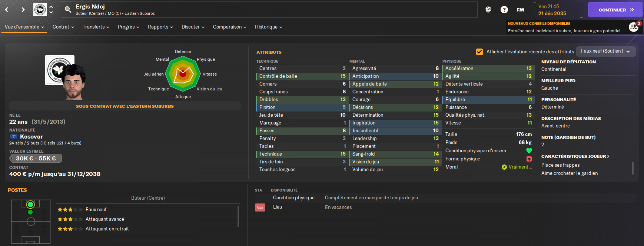Open the world globe icon in top bar

pyautogui.click(x=488, y=10)
